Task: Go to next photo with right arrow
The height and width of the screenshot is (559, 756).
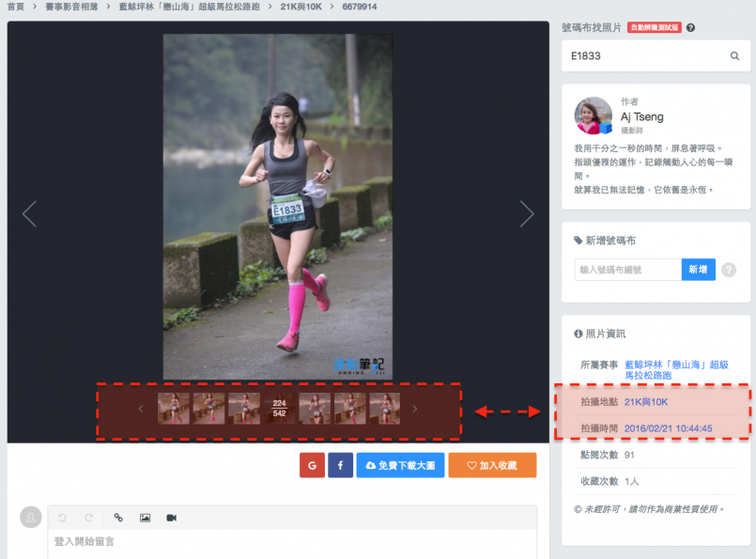Action: pyautogui.click(x=527, y=214)
